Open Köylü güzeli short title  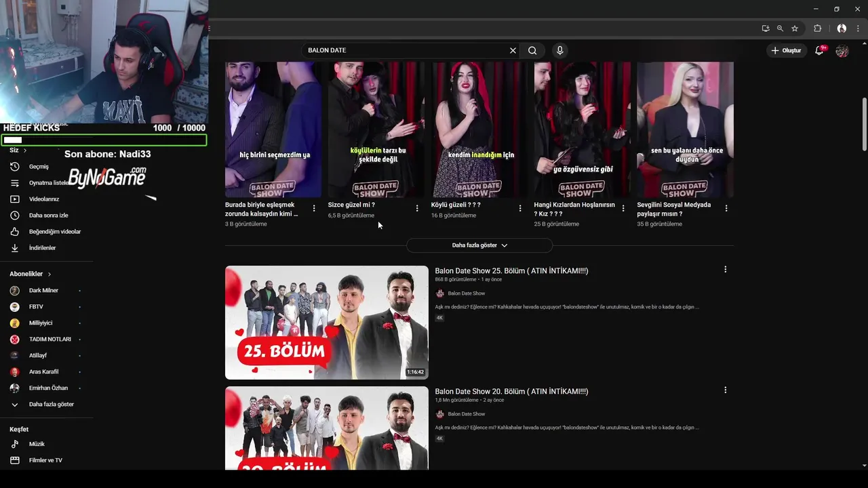[456, 205]
